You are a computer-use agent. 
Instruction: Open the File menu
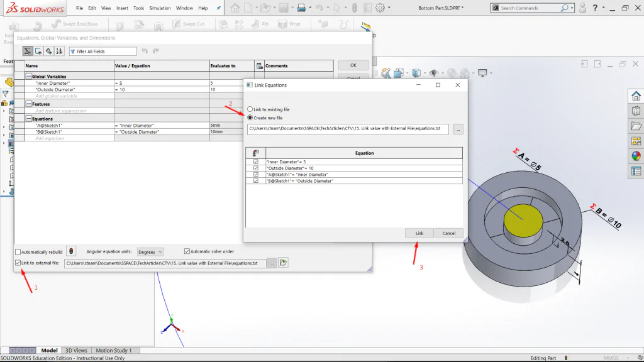pyautogui.click(x=79, y=8)
